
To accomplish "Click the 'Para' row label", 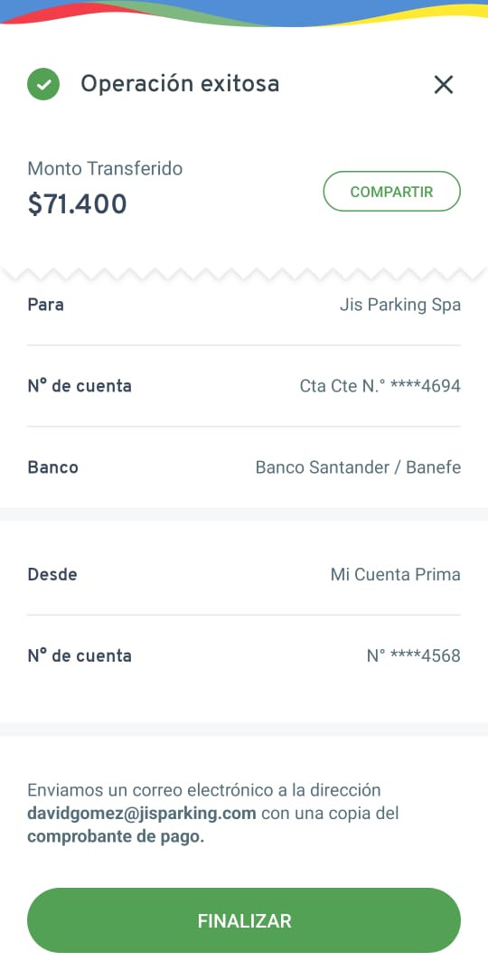I will [45, 305].
